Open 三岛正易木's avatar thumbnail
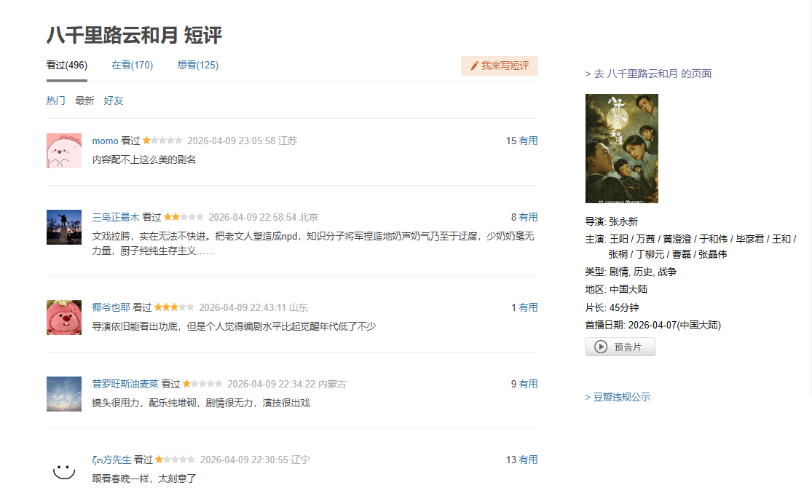812x504 pixels. tap(63, 227)
